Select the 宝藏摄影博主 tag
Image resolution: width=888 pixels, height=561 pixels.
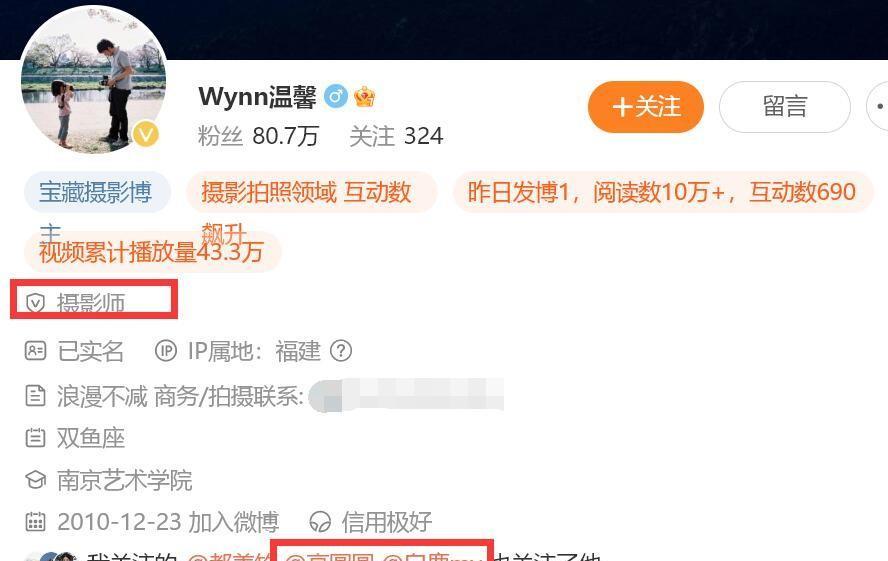pos(97,192)
